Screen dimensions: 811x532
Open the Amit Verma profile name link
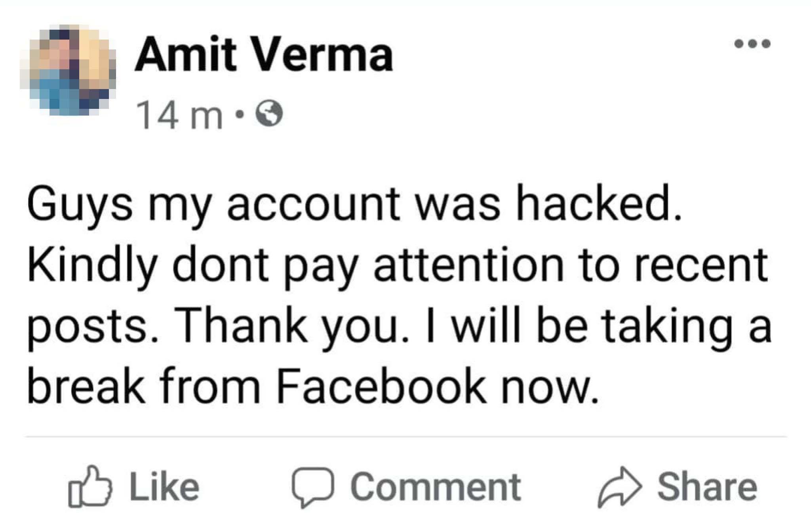(264, 54)
